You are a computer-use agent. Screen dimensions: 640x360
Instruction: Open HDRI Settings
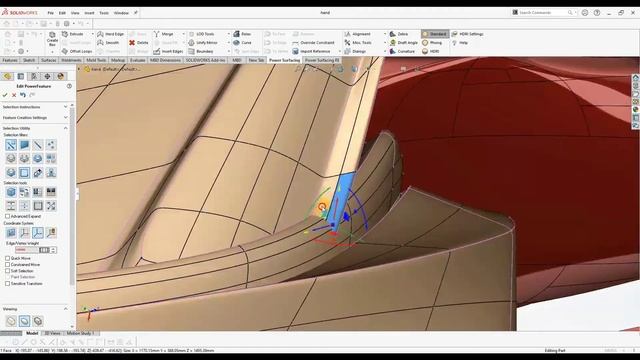(x=467, y=34)
